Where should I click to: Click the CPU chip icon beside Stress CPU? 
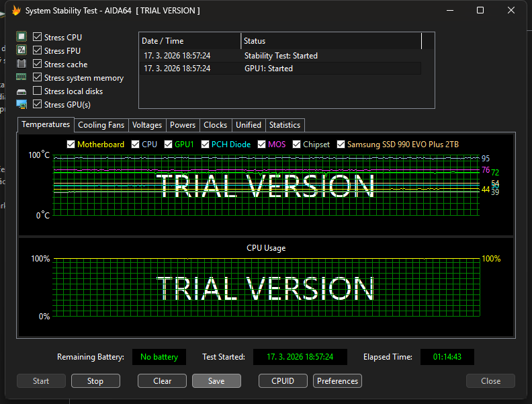point(21,37)
